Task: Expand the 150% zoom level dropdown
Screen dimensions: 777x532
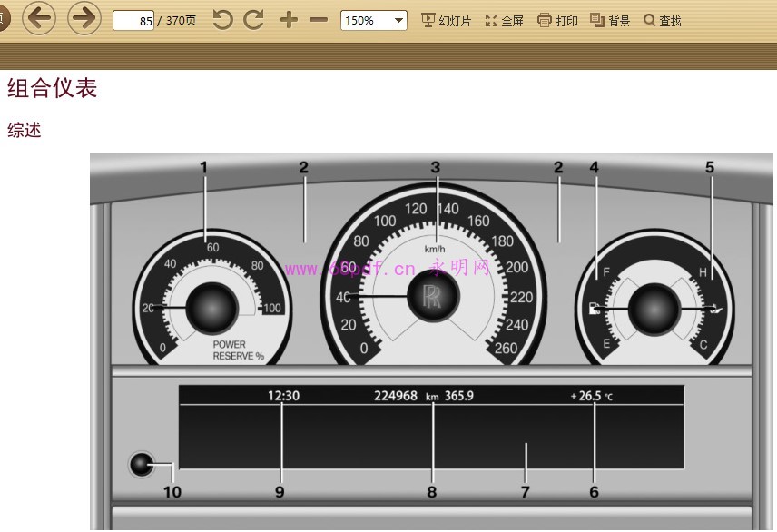Action: coord(399,20)
